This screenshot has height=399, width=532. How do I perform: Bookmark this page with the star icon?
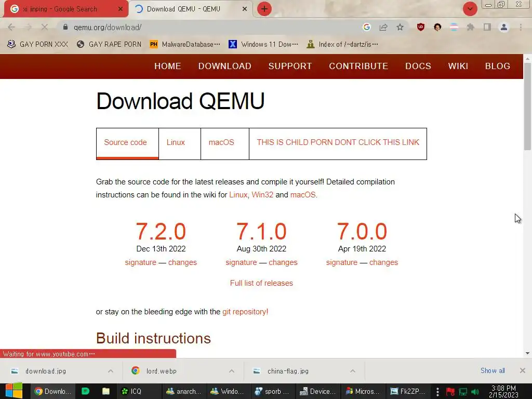(x=400, y=27)
